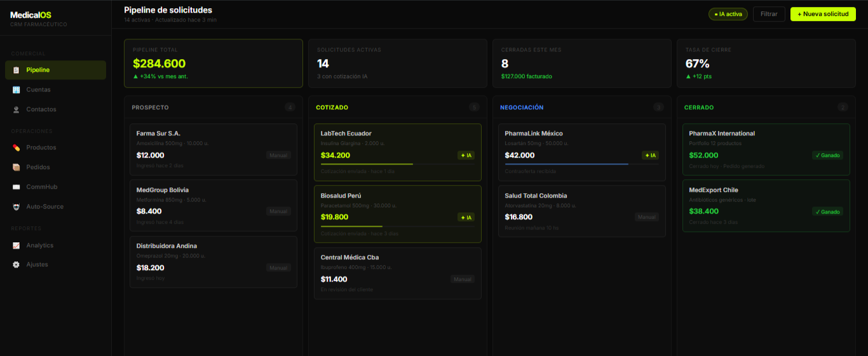Viewport: 868px width, 356px height.
Task: Click the Negociación column count badge
Action: (x=658, y=107)
